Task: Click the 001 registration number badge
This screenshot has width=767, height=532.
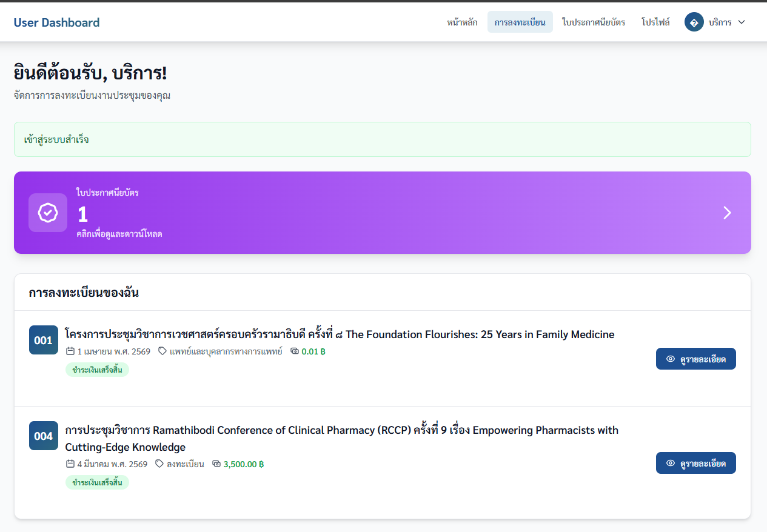Action: 44,340
